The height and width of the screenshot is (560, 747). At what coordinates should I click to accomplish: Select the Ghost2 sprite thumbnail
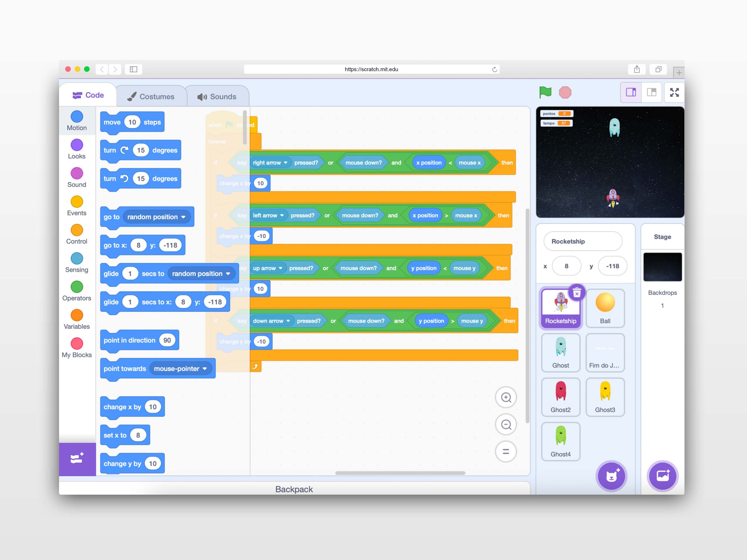(x=560, y=397)
